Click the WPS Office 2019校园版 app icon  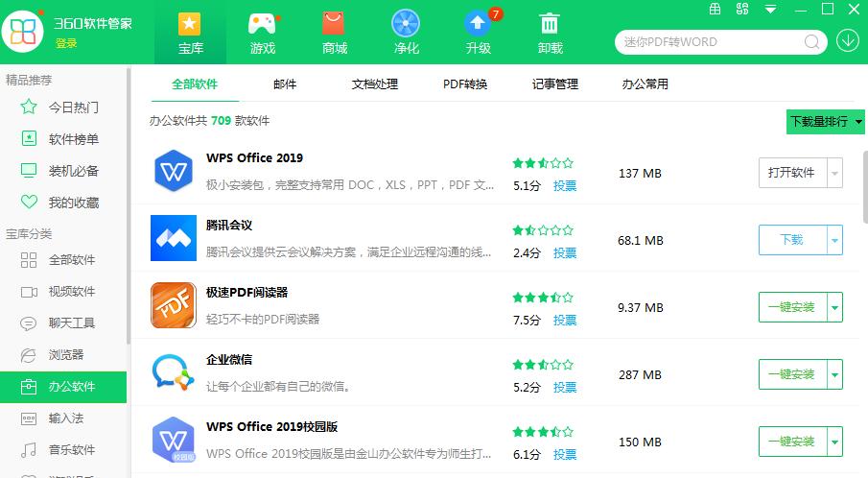click(174, 440)
